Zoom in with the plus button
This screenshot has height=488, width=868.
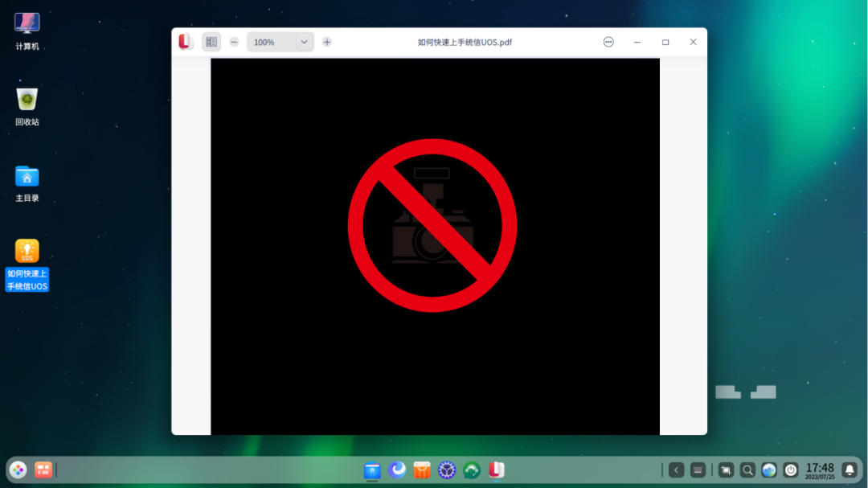point(327,42)
